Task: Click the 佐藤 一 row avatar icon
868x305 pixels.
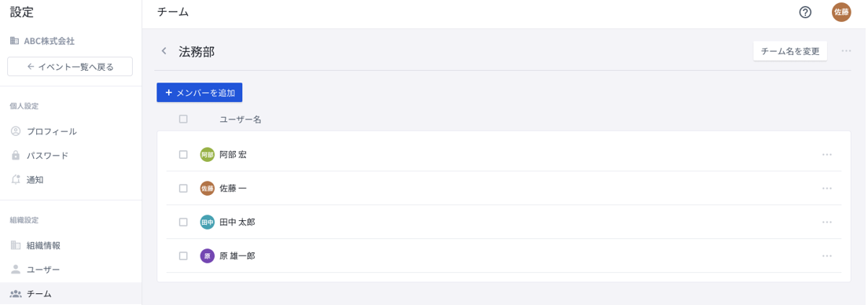Action: click(x=207, y=189)
